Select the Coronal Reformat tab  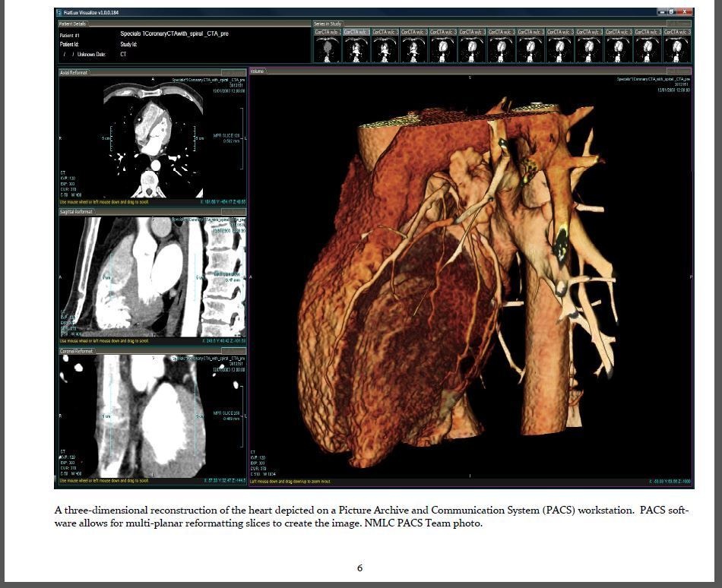click(x=77, y=351)
